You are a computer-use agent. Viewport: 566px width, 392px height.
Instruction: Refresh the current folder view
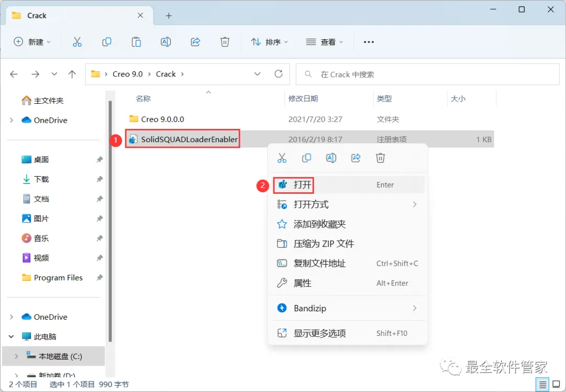278,74
